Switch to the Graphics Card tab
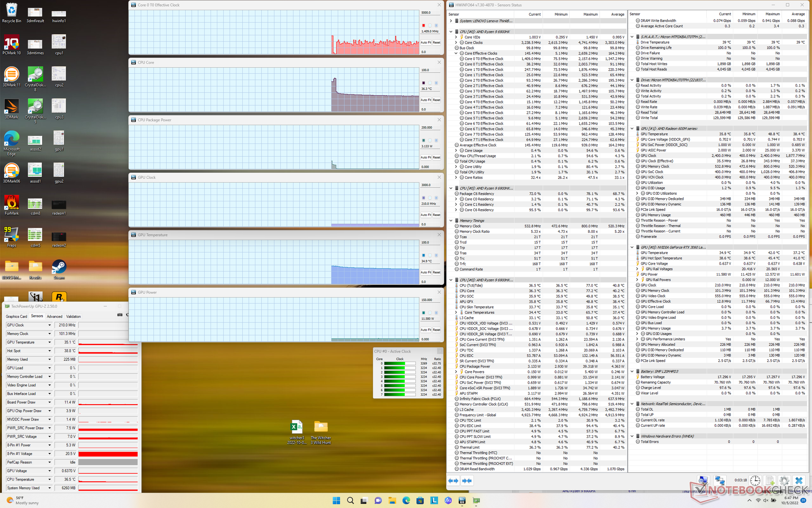The width and height of the screenshot is (812, 508). click(16, 317)
